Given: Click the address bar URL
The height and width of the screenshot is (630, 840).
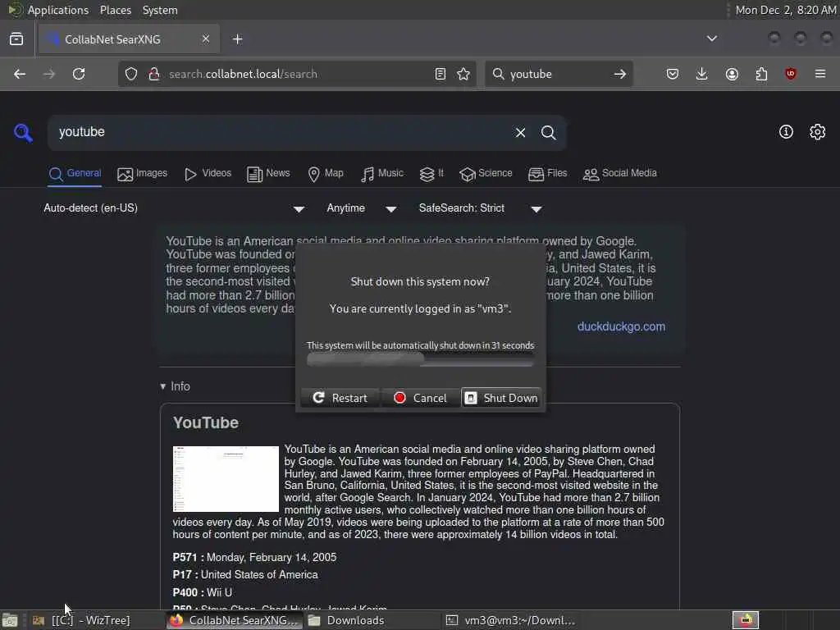Looking at the screenshot, I should tap(243, 74).
